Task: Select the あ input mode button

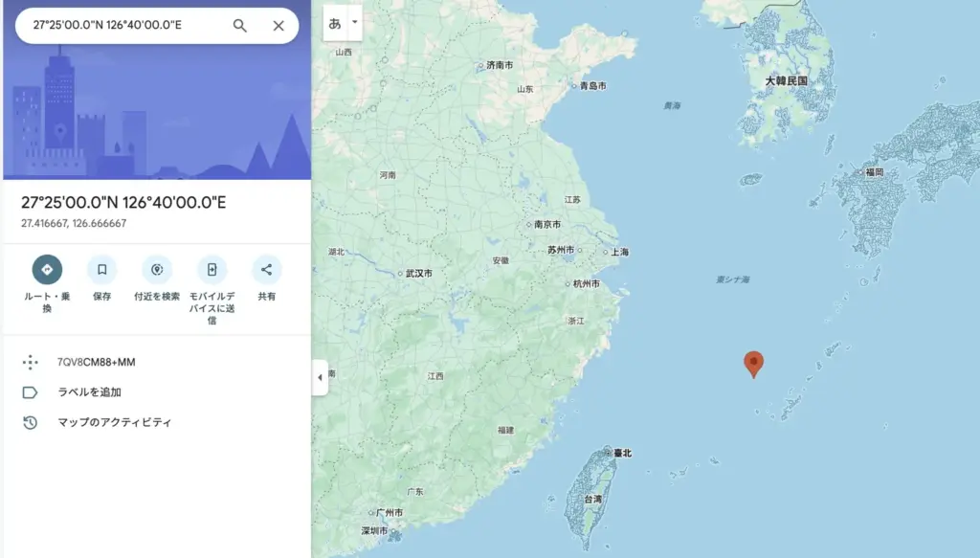Action: click(335, 23)
